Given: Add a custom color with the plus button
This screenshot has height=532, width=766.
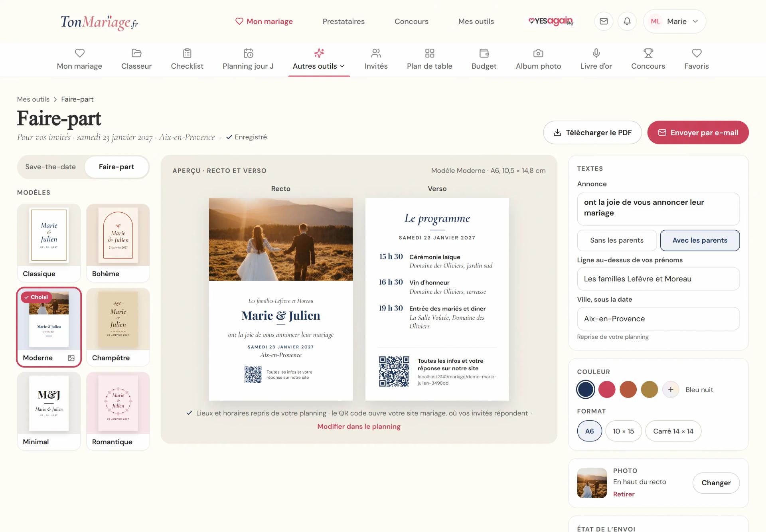Looking at the screenshot, I should [671, 390].
